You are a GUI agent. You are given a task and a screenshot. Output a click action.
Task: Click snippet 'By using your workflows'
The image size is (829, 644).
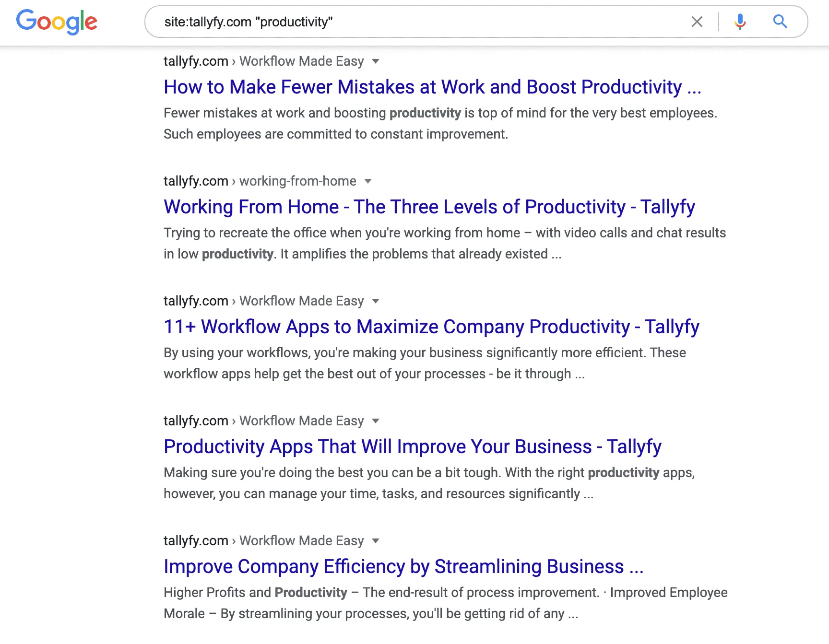click(425, 363)
